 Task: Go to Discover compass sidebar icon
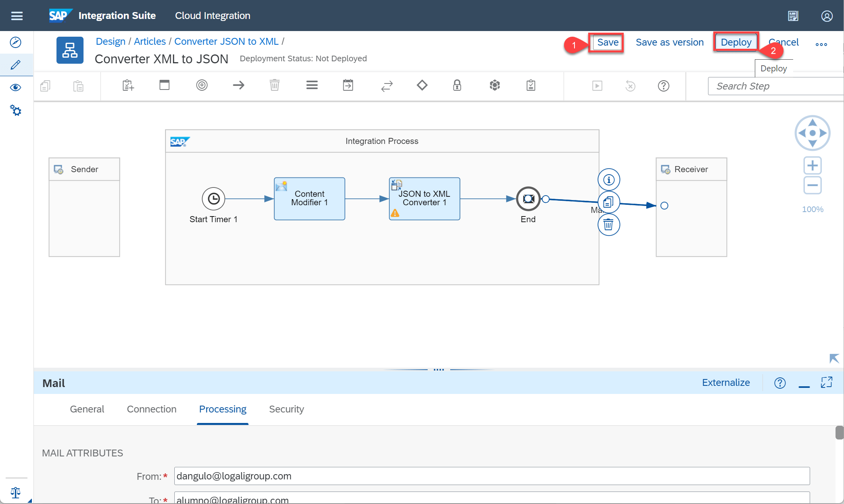coord(16,42)
